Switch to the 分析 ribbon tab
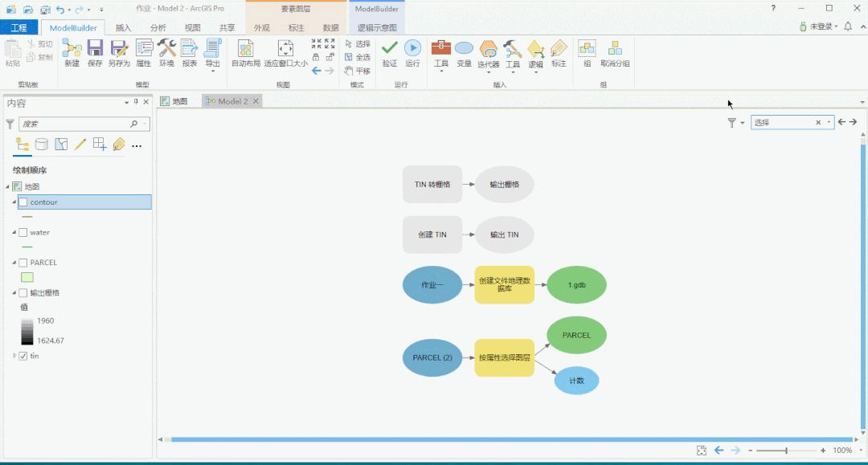This screenshot has height=465, width=868. (158, 27)
